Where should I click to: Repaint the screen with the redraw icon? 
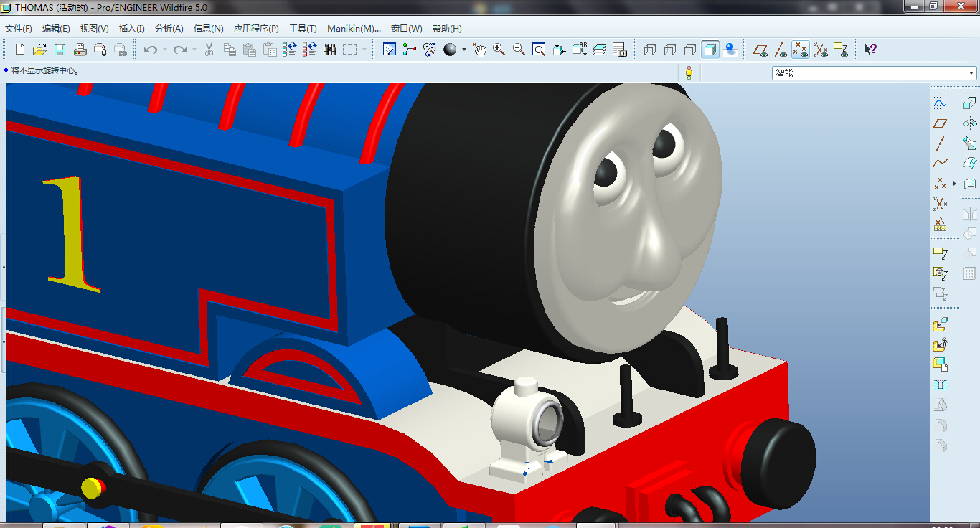[390, 49]
